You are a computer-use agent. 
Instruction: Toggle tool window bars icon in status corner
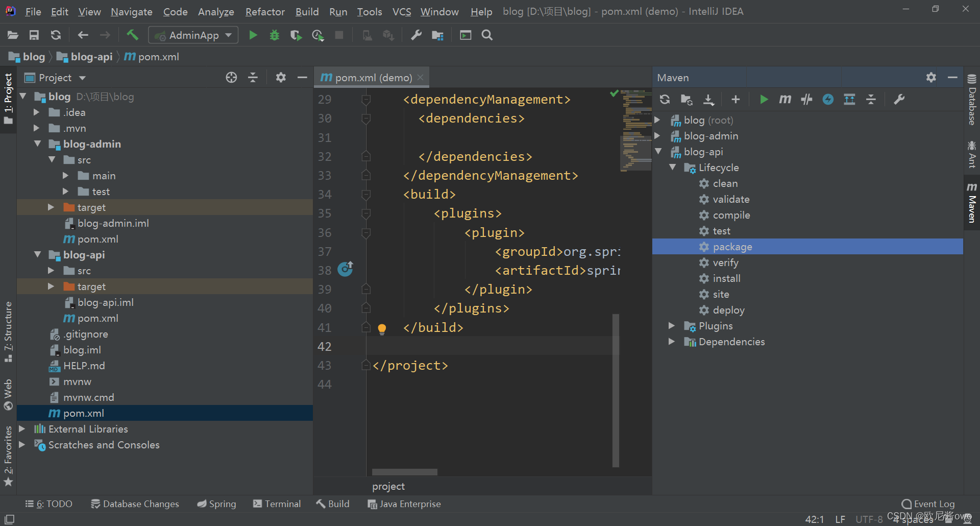[x=9, y=519]
